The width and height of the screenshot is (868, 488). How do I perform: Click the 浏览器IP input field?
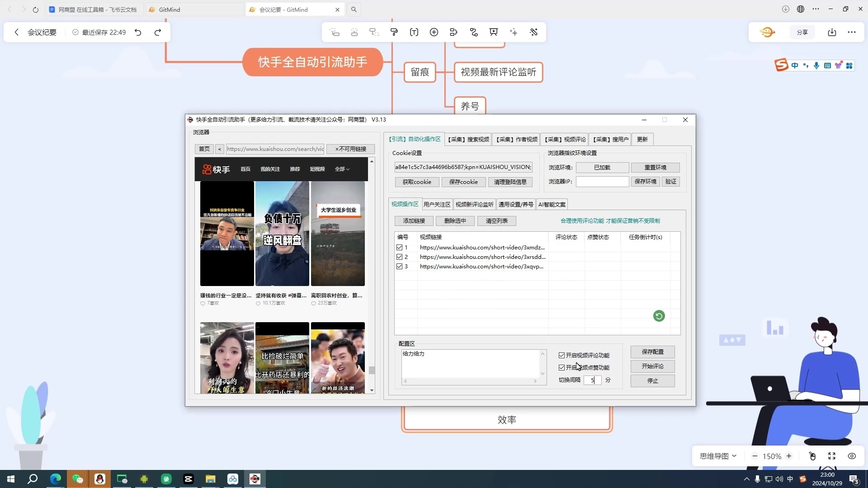point(602,182)
